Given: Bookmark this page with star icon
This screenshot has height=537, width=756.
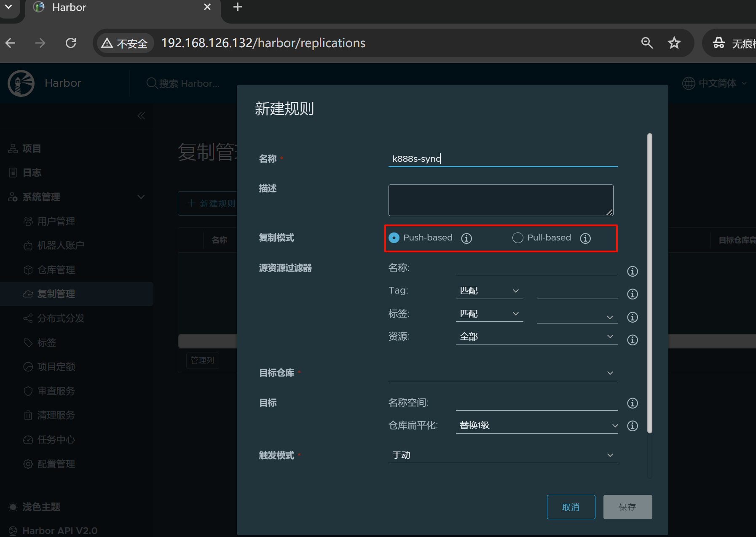Looking at the screenshot, I should click(674, 43).
